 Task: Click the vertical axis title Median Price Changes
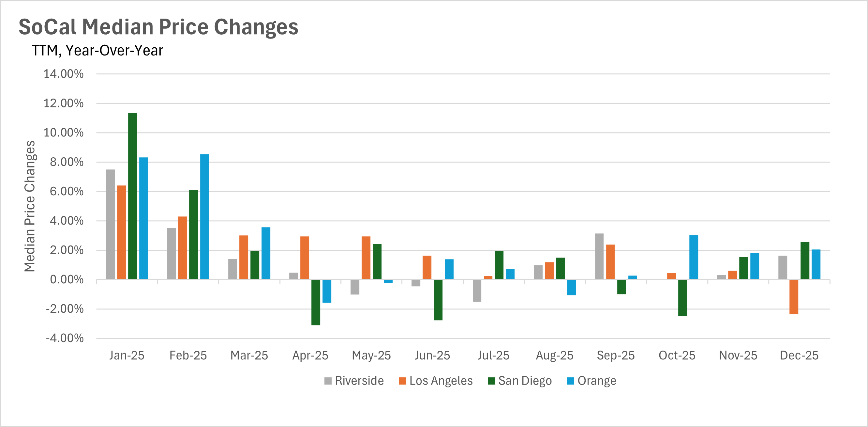[30, 206]
